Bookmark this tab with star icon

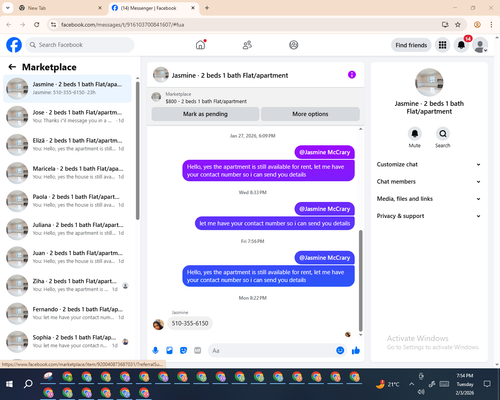(458, 25)
